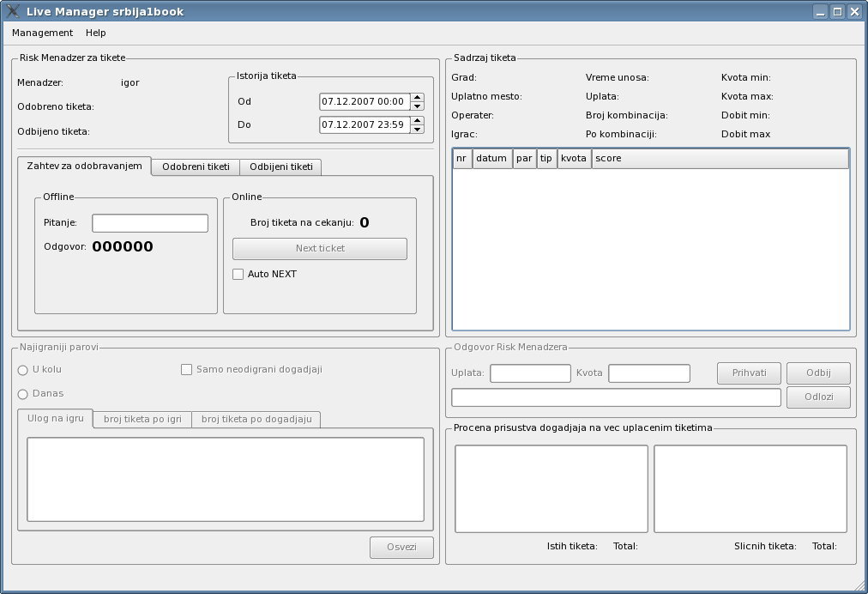Select the U kolu radio button
The height and width of the screenshot is (594, 868).
coord(23,370)
